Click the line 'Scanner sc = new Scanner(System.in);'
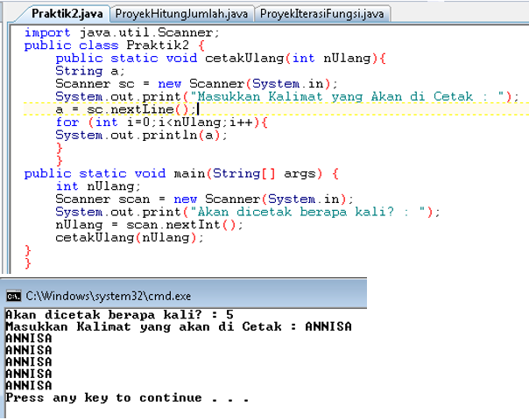 pyautogui.click(x=196, y=84)
